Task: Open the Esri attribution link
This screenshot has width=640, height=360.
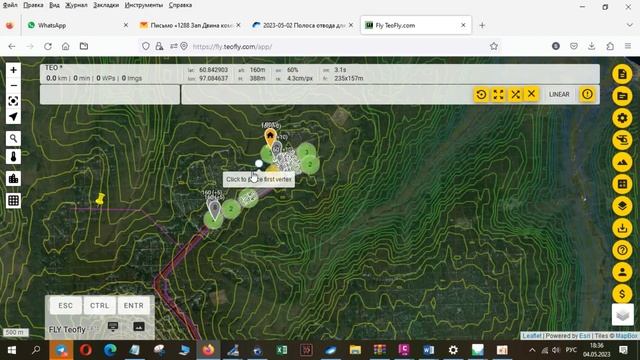Action: coord(584,336)
